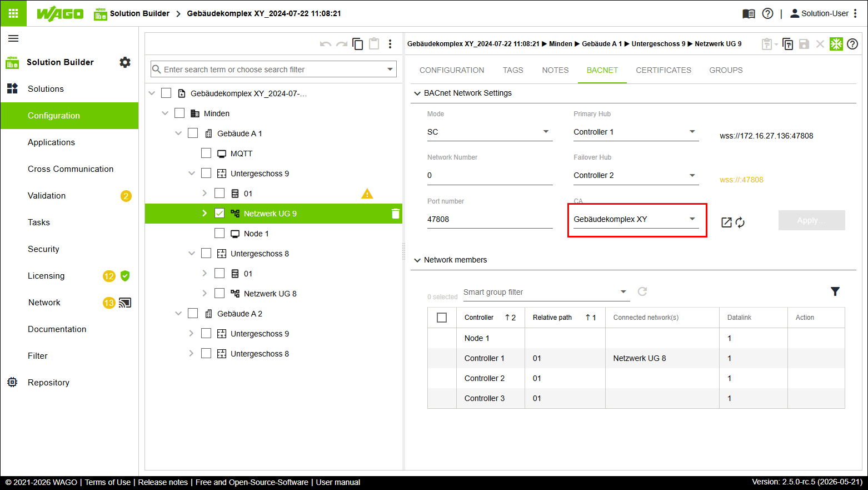Check the Minden checkbox
Image resolution: width=868 pixels, height=490 pixels.
pyautogui.click(x=179, y=113)
